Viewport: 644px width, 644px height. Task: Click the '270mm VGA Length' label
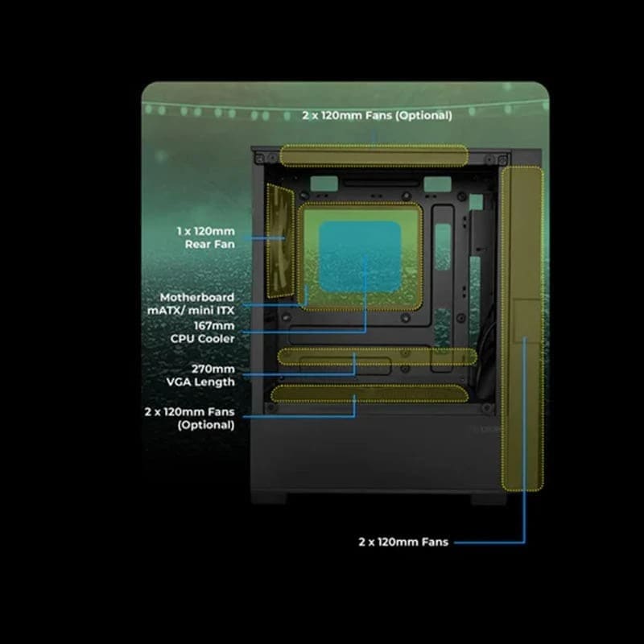tap(200, 375)
